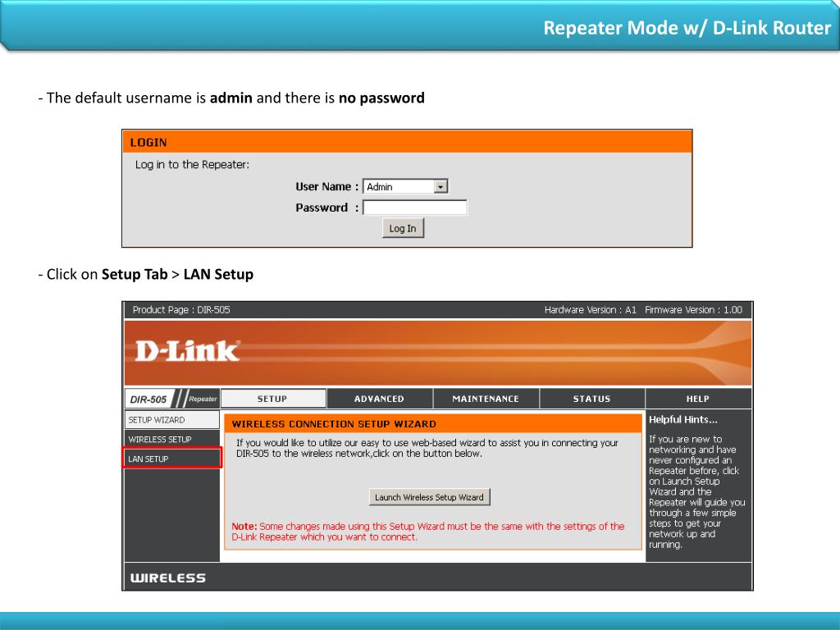
Task: Click the LOGIN header bar text
Action: coord(148,143)
